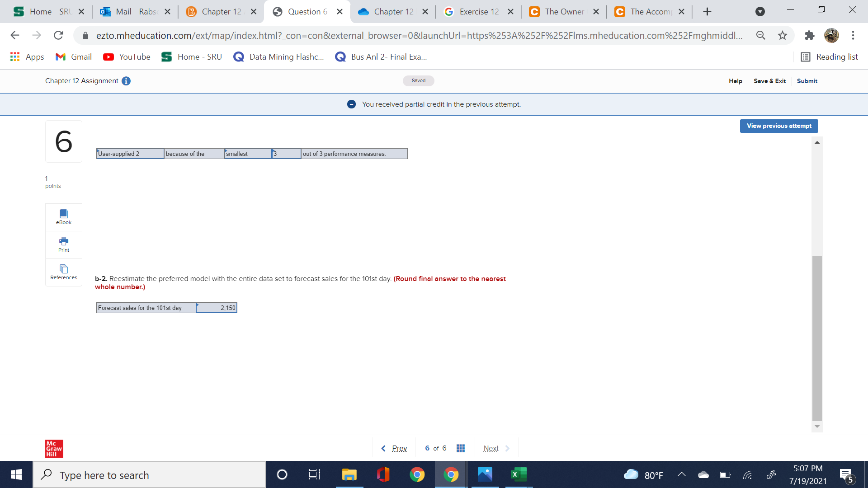Click the View previous attempt button

pos(779,126)
